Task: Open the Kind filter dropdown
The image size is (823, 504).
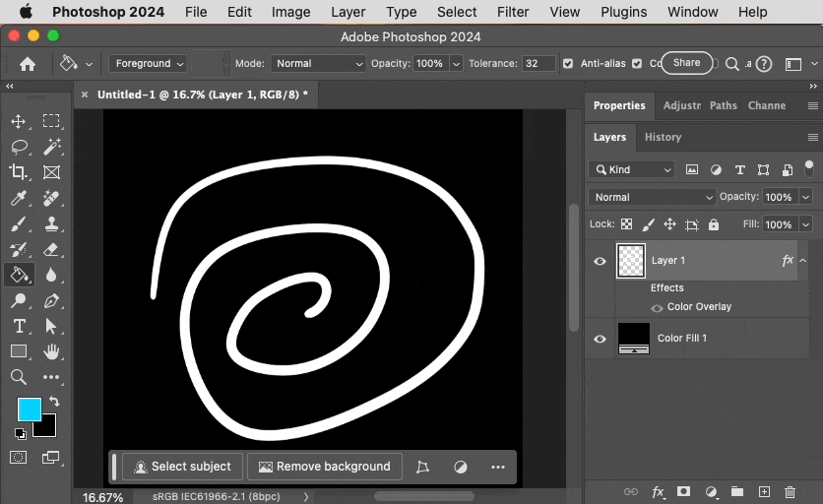Action: click(631, 169)
